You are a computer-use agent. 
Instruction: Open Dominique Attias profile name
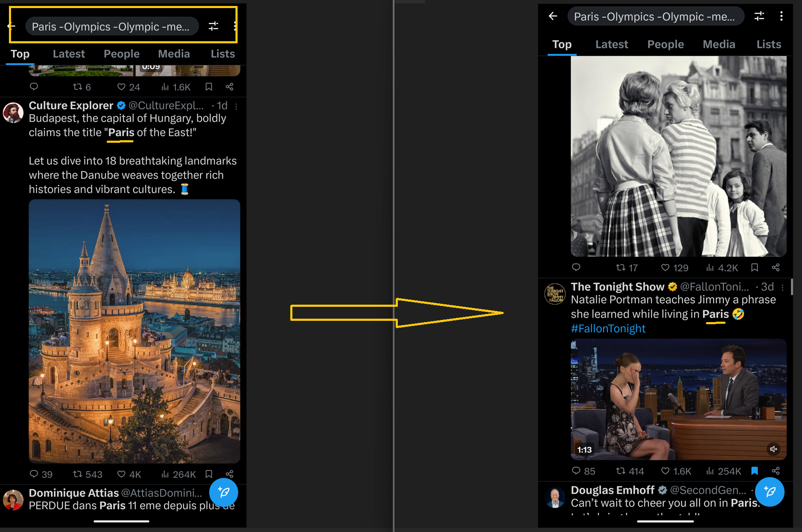[74, 493]
